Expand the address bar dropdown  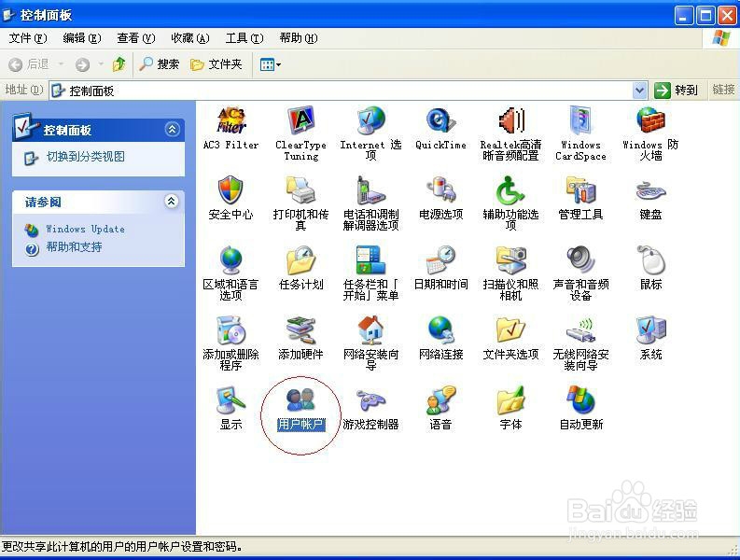pos(639,91)
